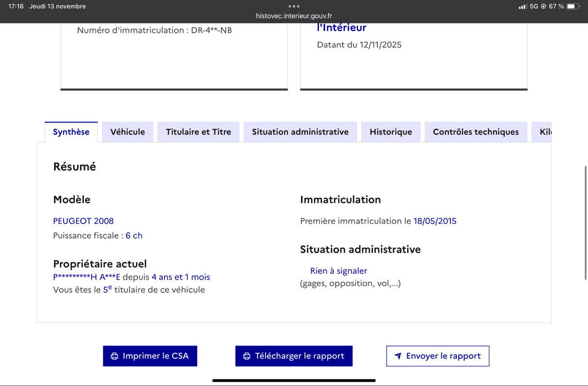Tap the three-dot multitasking icon at top
This screenshot has height=386, width=588.
click(294, 6)
